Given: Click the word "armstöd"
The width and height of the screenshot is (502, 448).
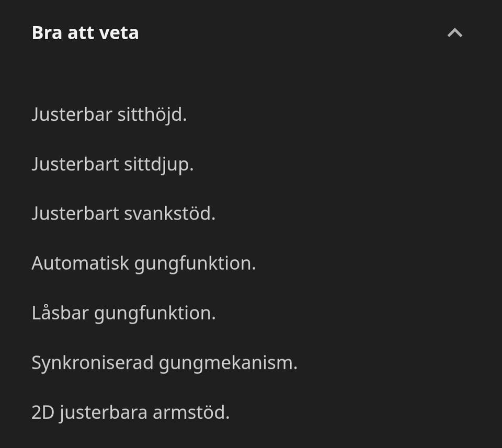Looking at the screenshot, I should click(x=191, y=412).
